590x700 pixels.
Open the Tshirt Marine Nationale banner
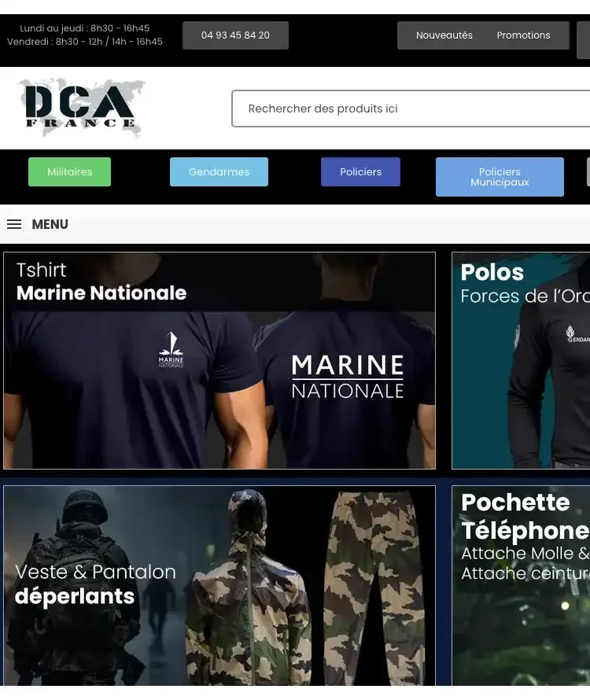[219, 361]
